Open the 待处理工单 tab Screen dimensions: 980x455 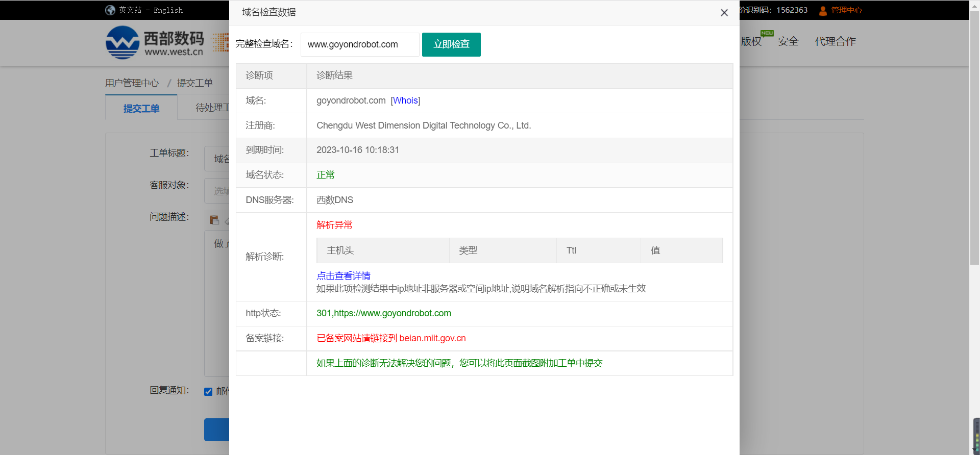tap(212, 108)
